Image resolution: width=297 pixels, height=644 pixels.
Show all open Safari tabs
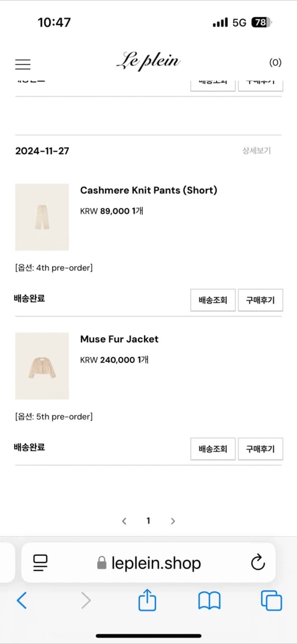pos(270,600)
